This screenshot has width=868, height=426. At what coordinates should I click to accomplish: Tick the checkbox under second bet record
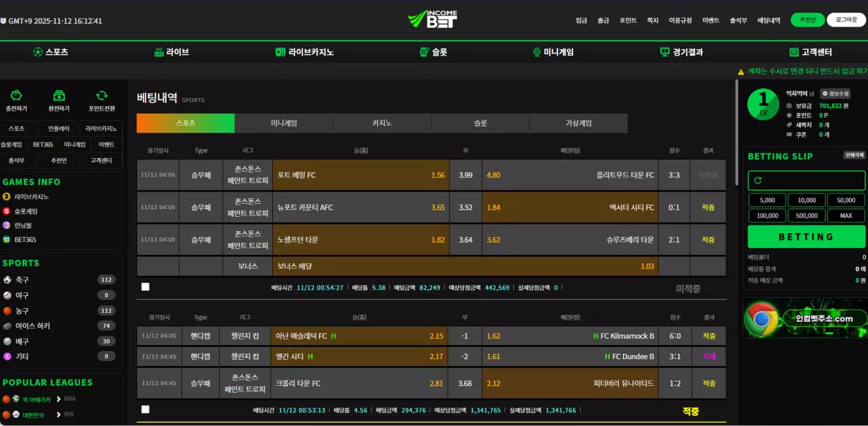click(x=145, y=410)
